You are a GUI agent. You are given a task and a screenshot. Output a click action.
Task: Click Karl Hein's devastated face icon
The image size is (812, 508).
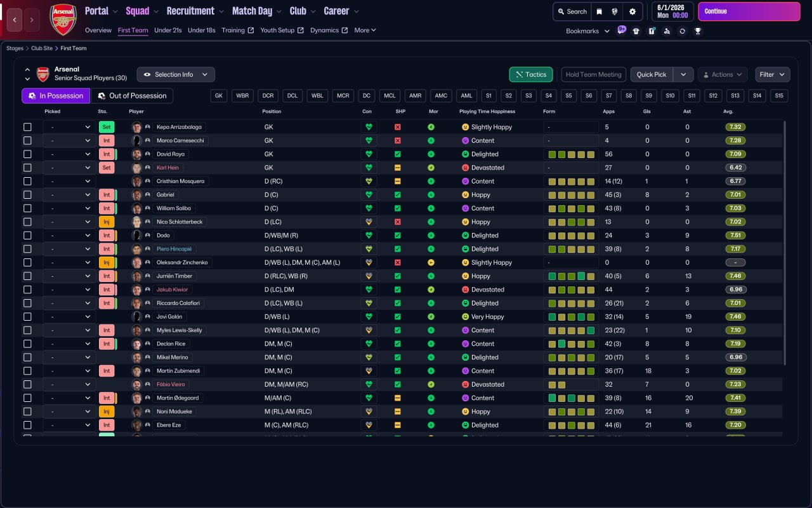click(465, 168)
